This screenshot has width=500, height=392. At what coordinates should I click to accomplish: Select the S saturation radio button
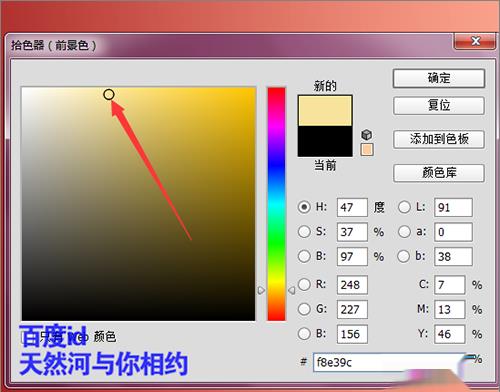304,231
